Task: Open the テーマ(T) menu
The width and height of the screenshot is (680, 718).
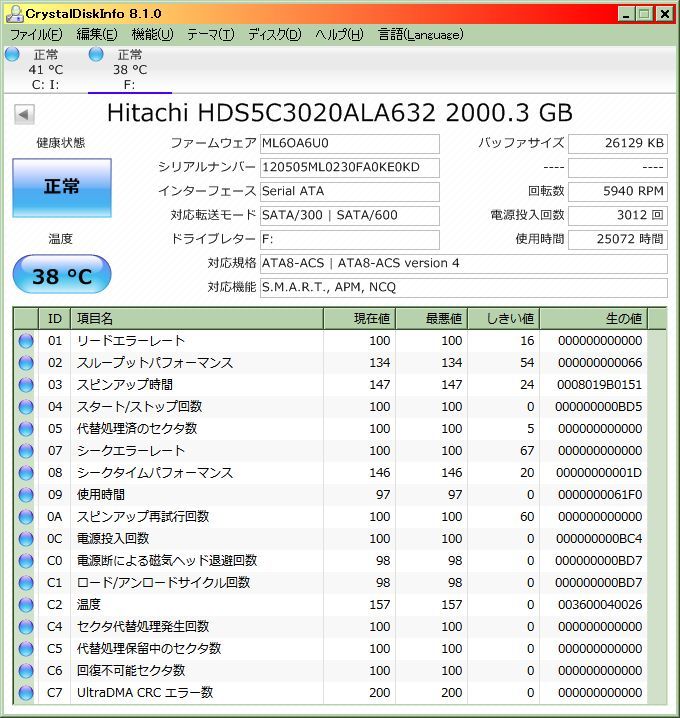Action: pos(211,34)
